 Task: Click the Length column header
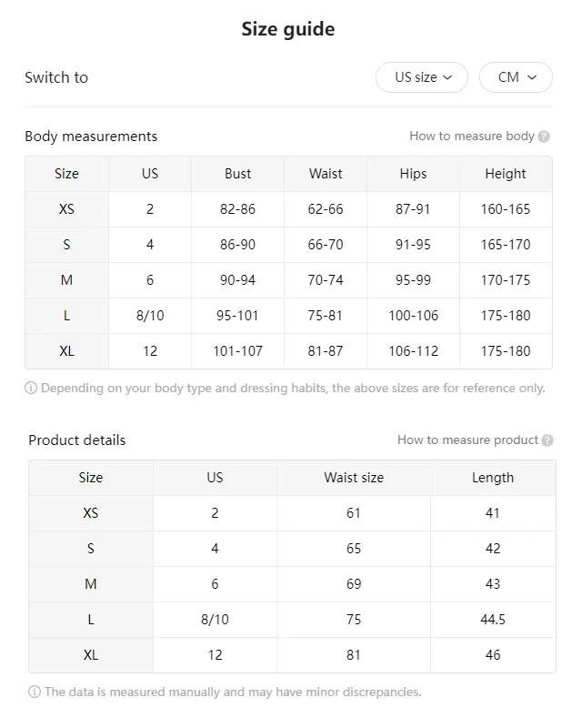[493, 478]
